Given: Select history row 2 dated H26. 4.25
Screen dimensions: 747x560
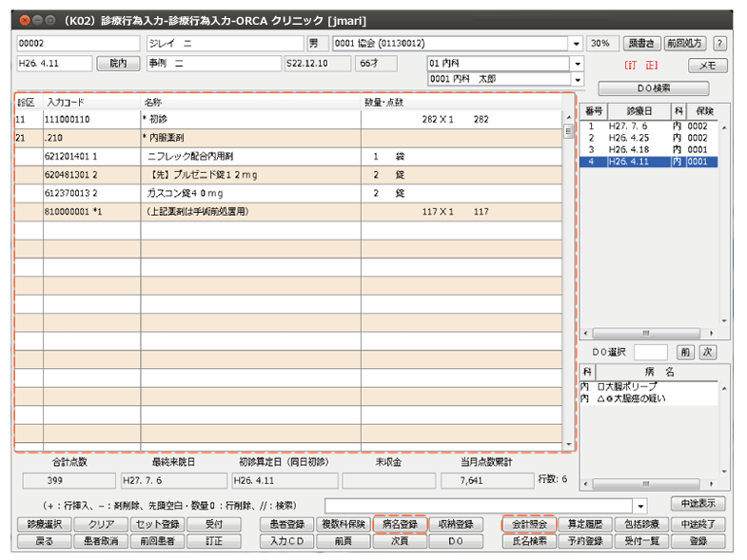Looking at the screenshot, I should 649,138.
